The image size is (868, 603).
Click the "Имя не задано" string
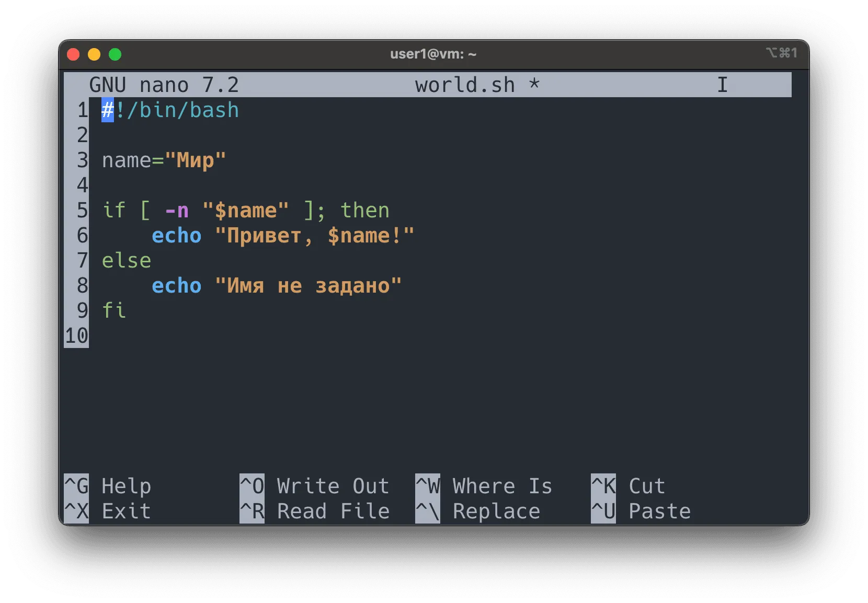[308, 286]
